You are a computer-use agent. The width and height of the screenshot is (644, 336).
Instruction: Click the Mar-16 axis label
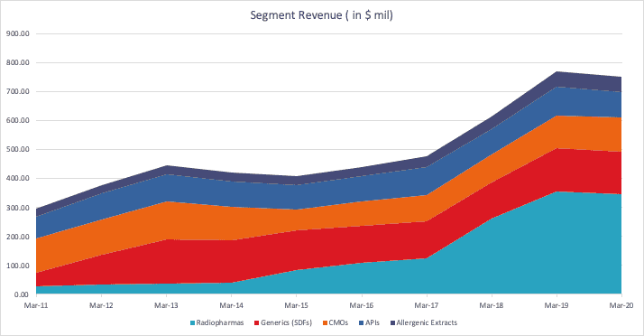click(362, 305)
